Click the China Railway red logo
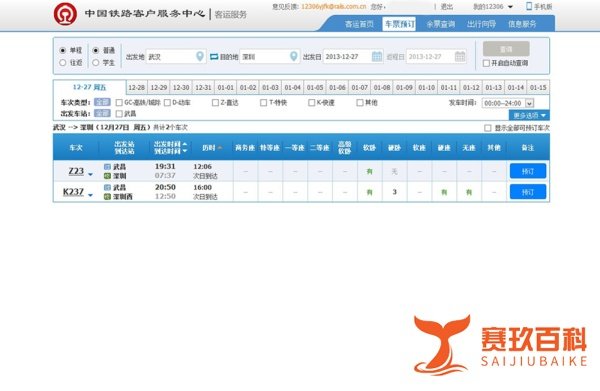This screenshot has width=600, height=391. [x=65, y=13]
